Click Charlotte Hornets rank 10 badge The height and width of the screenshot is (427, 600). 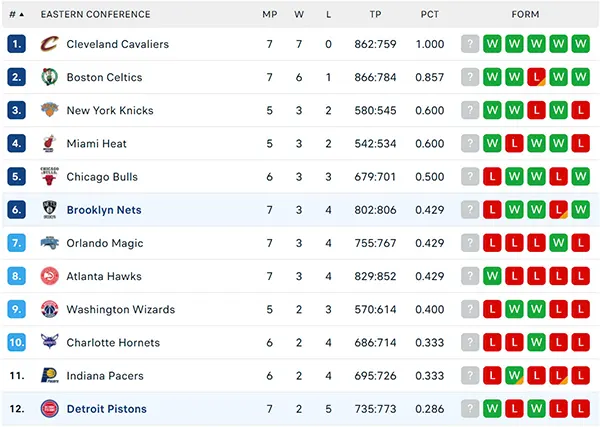pyautogui.click(x=16, y=342)
